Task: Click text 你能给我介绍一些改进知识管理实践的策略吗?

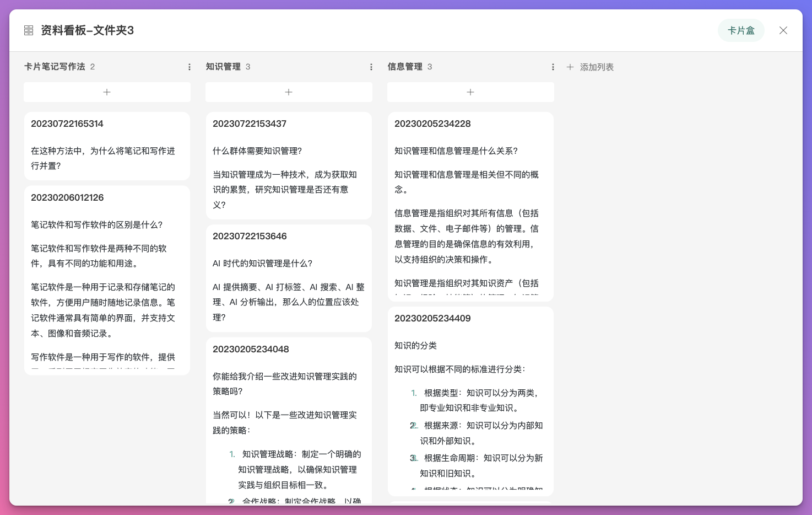Action: [285, 384]
